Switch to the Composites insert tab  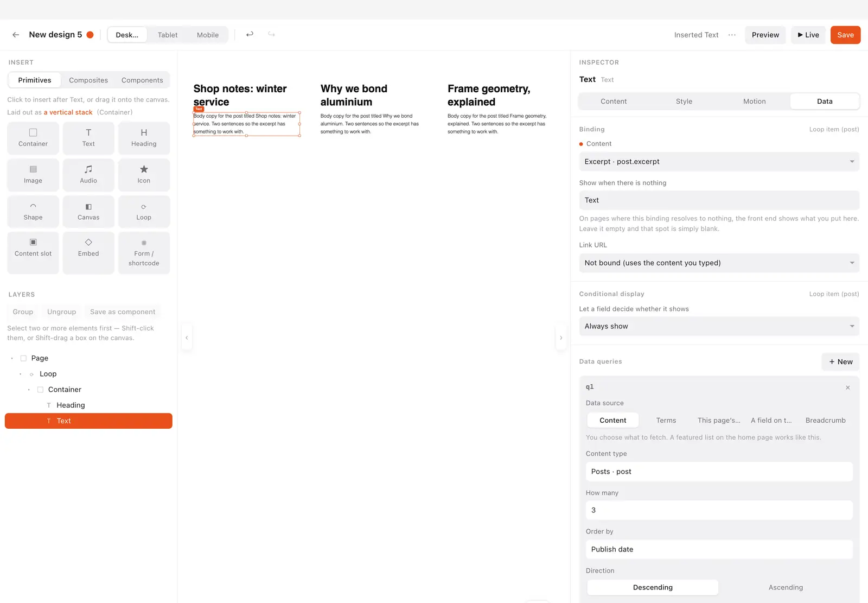(x=88, y=80)
